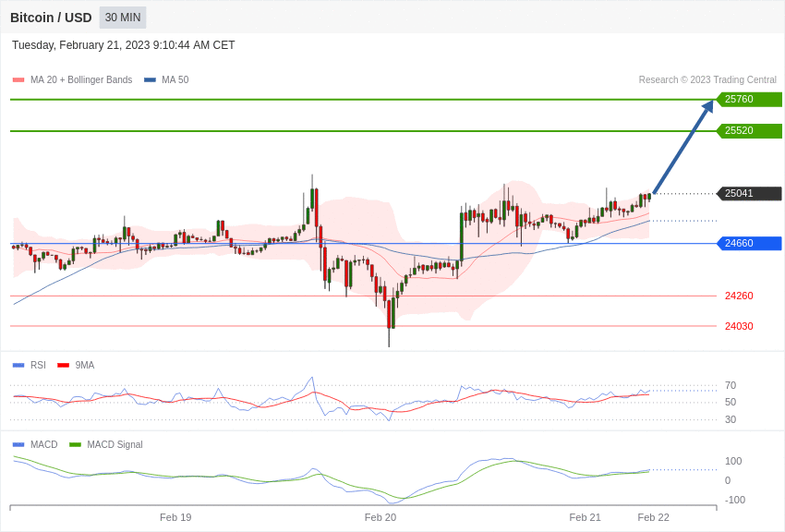This screenshot has width=785, height=532.
Task: Select the 25520 resistance price tag
Action: click(x=749, y=130)
